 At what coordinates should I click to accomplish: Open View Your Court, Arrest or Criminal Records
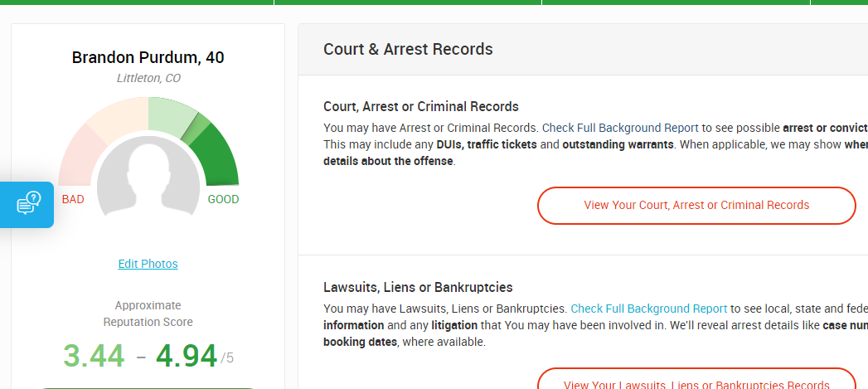click(696, 205)
